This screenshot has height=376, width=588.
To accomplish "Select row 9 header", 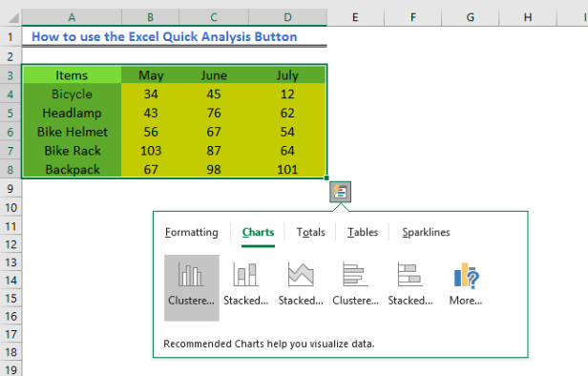I will (x=10, y=189).
